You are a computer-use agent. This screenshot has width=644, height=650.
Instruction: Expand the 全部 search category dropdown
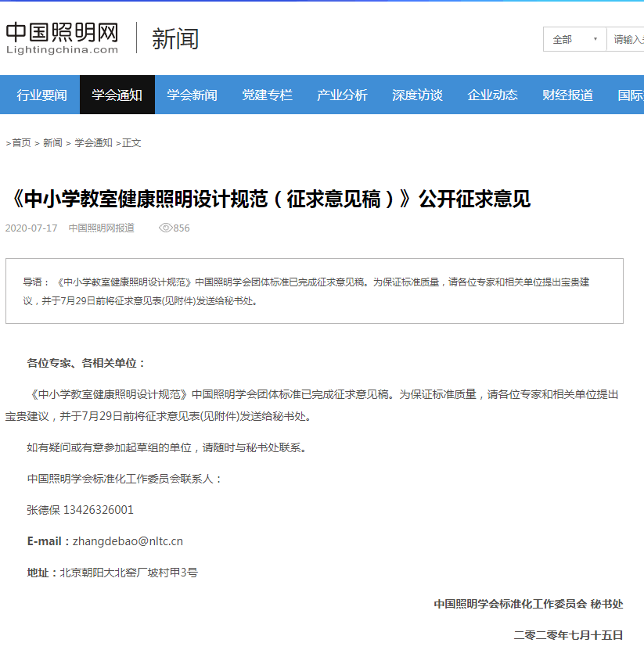point(574,39)
